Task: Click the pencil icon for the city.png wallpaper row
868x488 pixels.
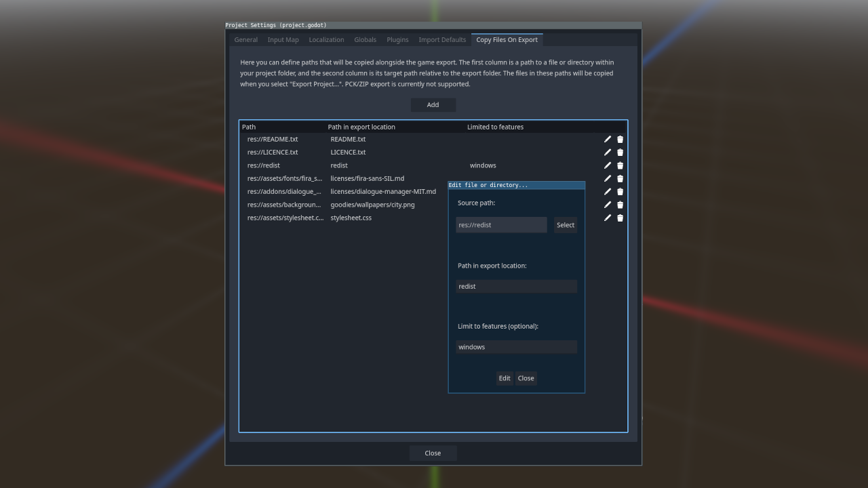Action: tap(608, 205)
